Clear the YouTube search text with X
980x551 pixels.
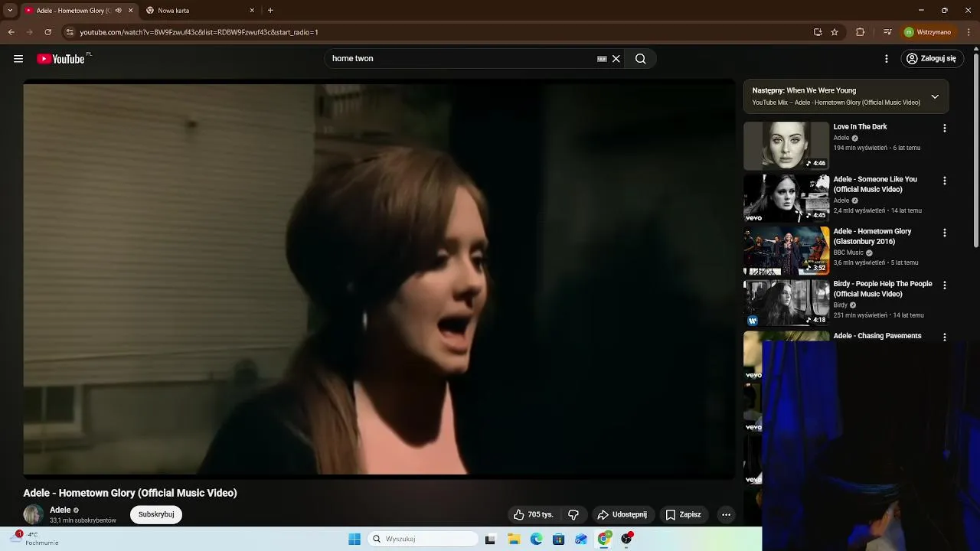[x=616, y=59]
